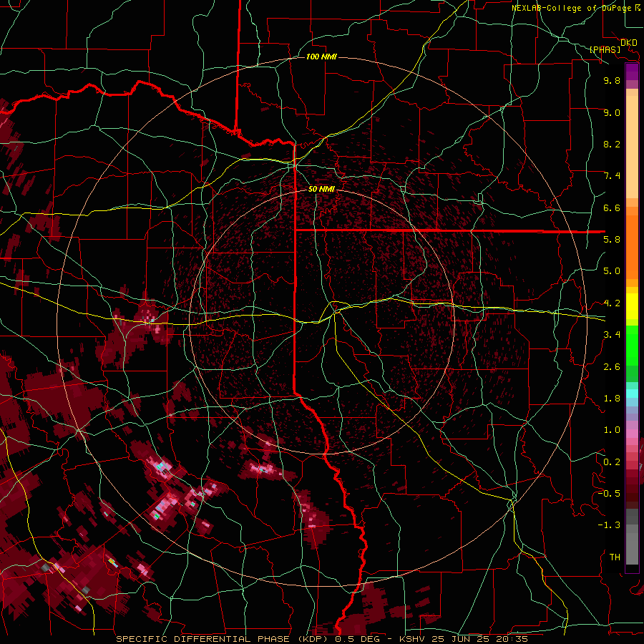644x644 pixels.
Task: Click the "(KDP)" text in the caption
Action: (314, 639)
